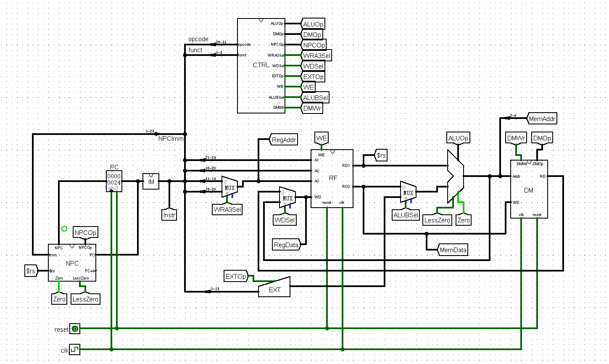This screenshot has height=364, width=609.
Task: Click WE tunnel above RF block
Action: pyautogui.click(x=322, y=137)
